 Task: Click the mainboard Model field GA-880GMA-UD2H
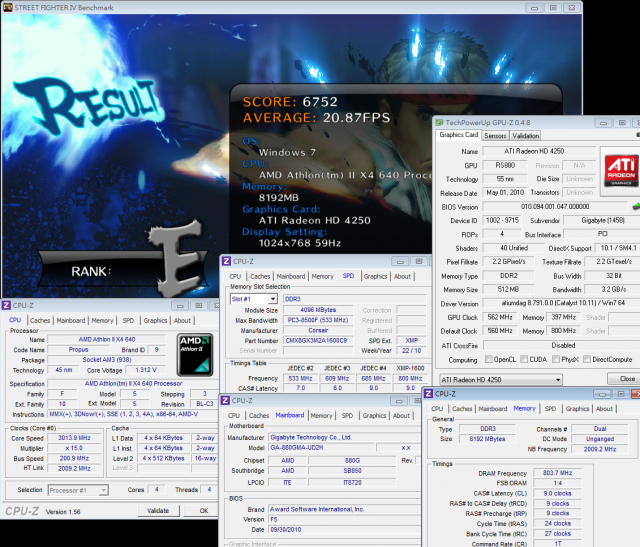[322, 447]
